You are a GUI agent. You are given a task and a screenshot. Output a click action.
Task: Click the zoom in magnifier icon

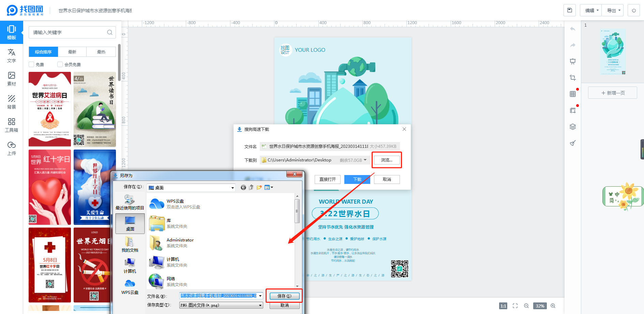(x=553, y=306)
